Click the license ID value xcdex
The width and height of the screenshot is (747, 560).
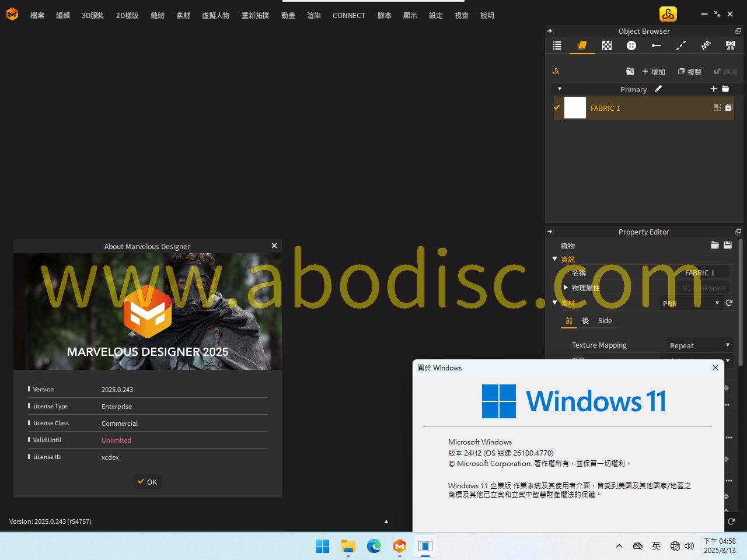pos(110,457)
